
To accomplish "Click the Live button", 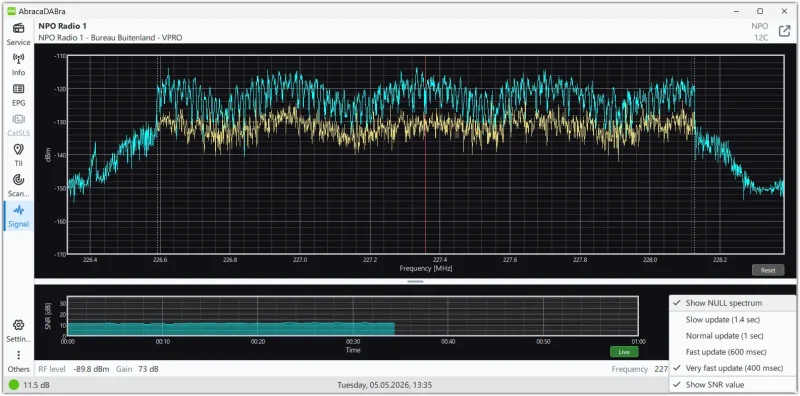I will click(624, 352).
